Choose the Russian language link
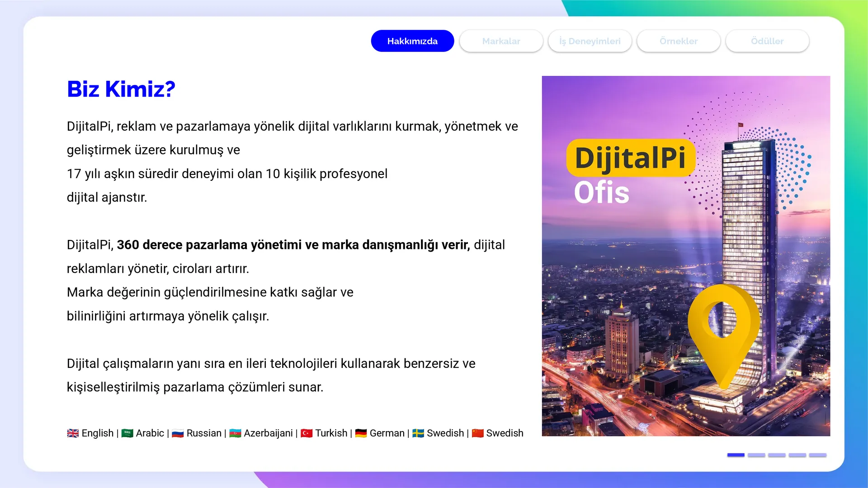 pyautogui.click(x=204, y=433)
